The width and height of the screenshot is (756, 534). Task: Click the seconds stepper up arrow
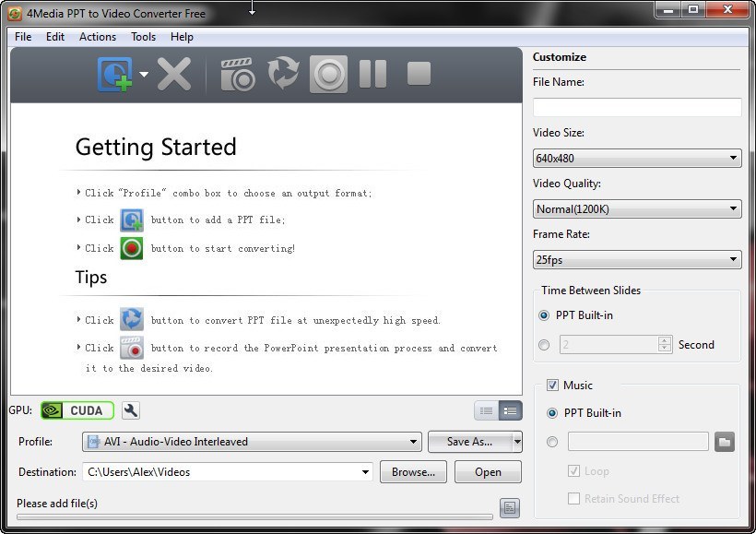point(665,340)
